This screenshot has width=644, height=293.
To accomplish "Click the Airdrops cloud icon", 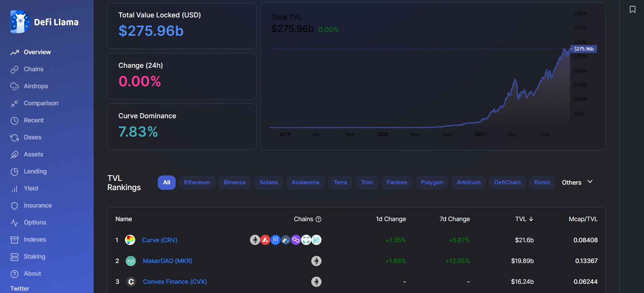I will click(14, 87).
